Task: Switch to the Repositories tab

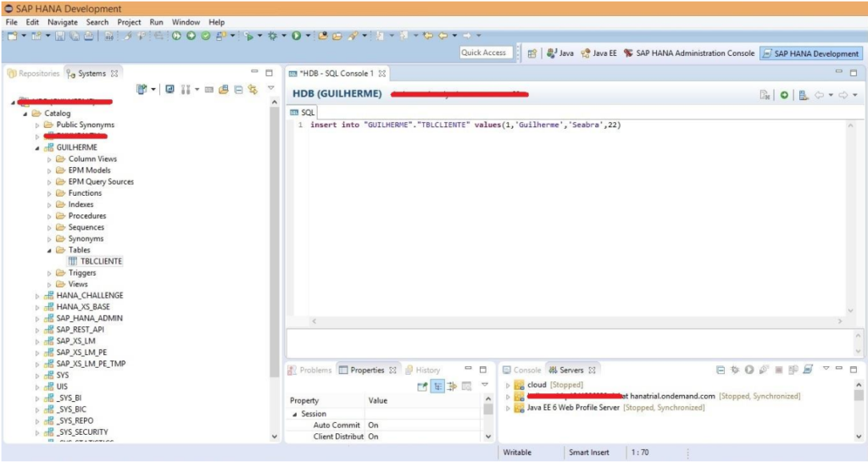Action: pyautogui.click(x=34, y=74)
